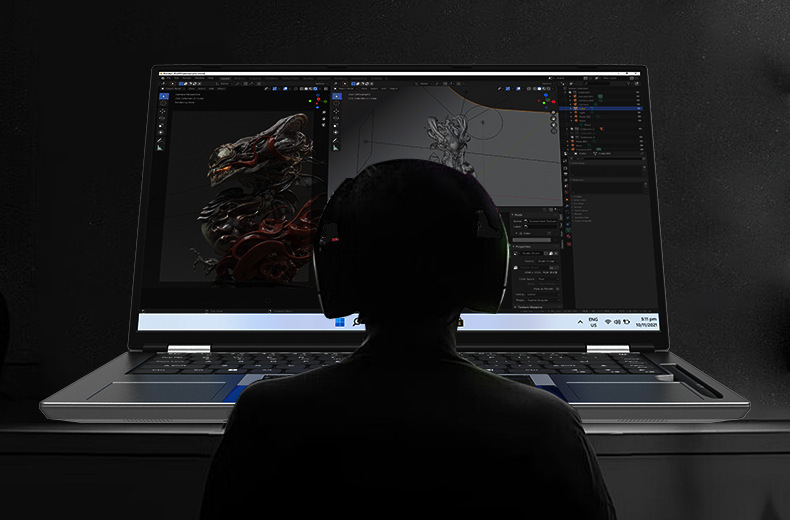790x520 pixels.
Task: Click pan hand icon in camera viewport
Action: [x=324, y=119]
